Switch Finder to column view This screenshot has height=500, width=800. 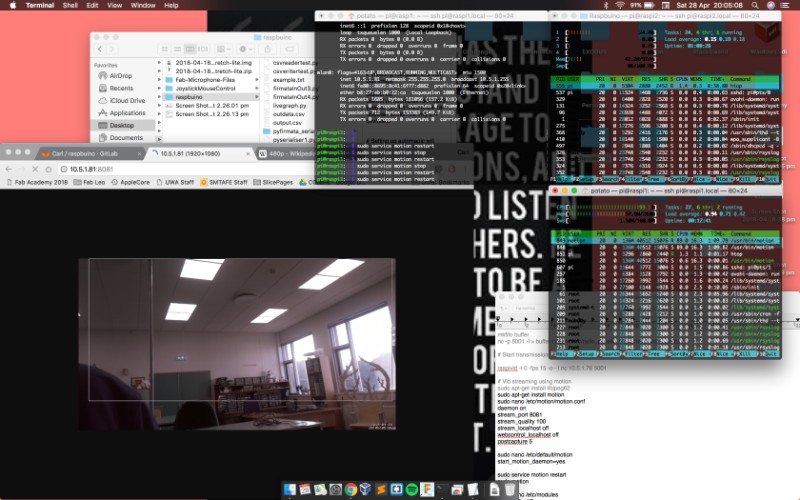click(x=190, y=49)
